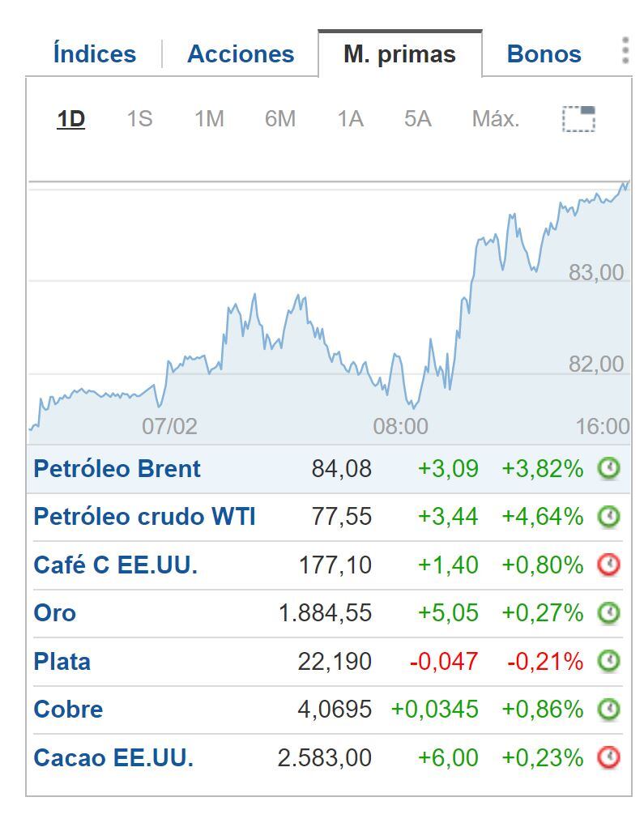
Task: Open the three-dot overflow menu
Action: tap(625, 50)
